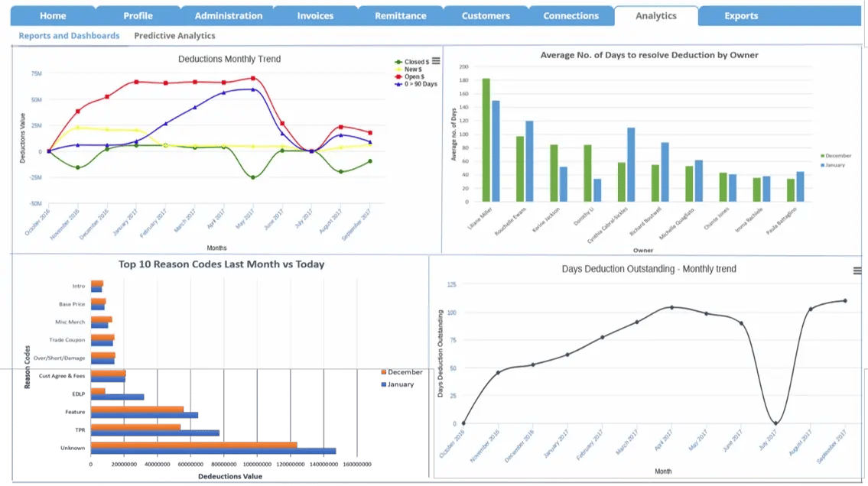Image resolution: width=868 pixels, height=486 pixels.
Task: Switch to Predictive Analytics sub-tab
Action: tap(174, 35)
